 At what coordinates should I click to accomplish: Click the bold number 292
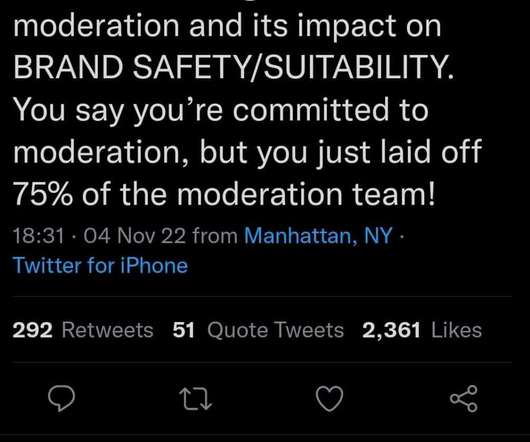point(33,330)
